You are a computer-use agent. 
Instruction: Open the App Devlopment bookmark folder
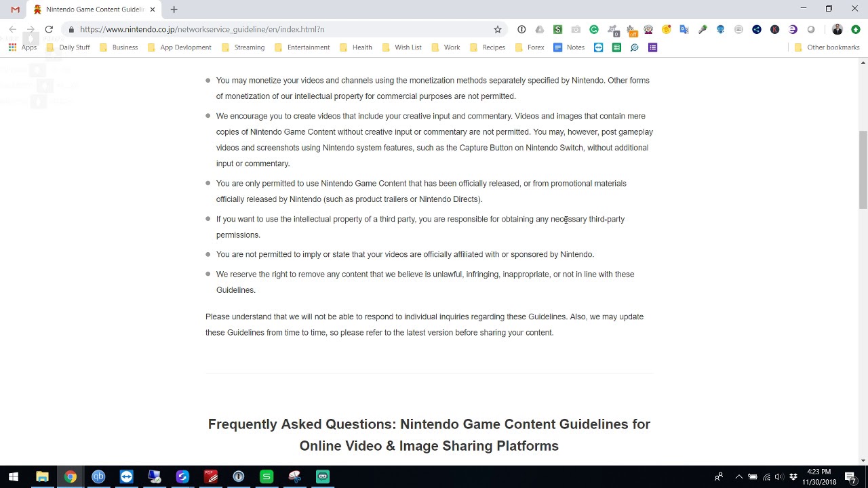pyautogui.click(x=179, y=47)
